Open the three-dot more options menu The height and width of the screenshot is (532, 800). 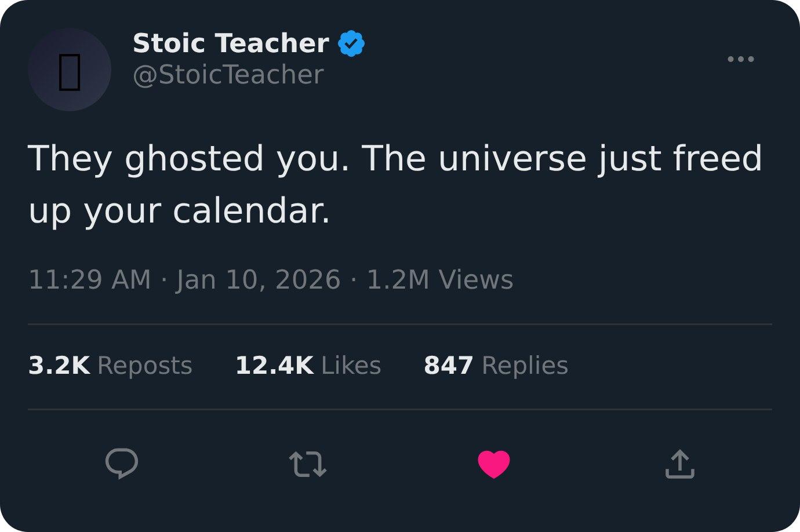pyautogui.click(x=740, y=59)
